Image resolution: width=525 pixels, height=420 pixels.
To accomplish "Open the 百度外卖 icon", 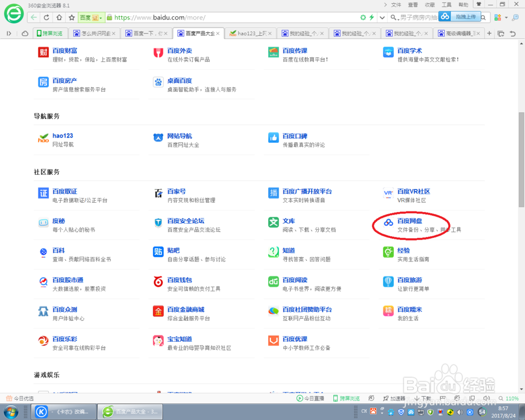I will (x=158, y=52).
